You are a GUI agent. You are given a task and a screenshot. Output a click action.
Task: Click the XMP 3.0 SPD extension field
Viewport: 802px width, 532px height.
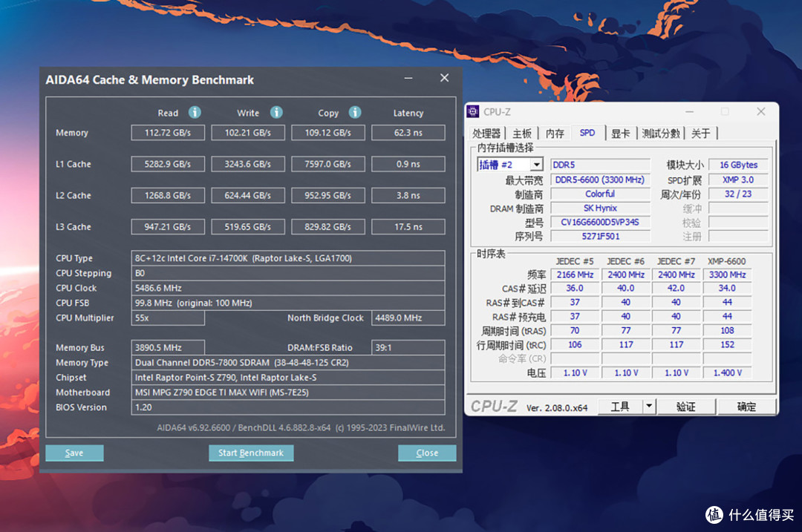(x=738, y=180)
